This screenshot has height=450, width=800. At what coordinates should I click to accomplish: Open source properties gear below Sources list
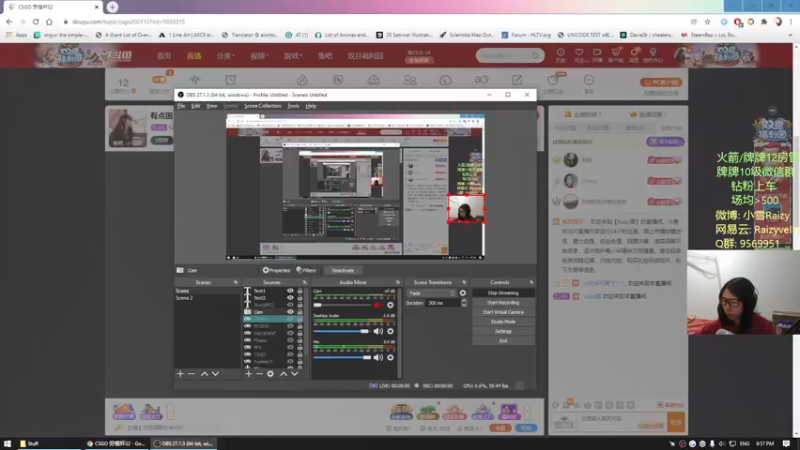point(270,374)
